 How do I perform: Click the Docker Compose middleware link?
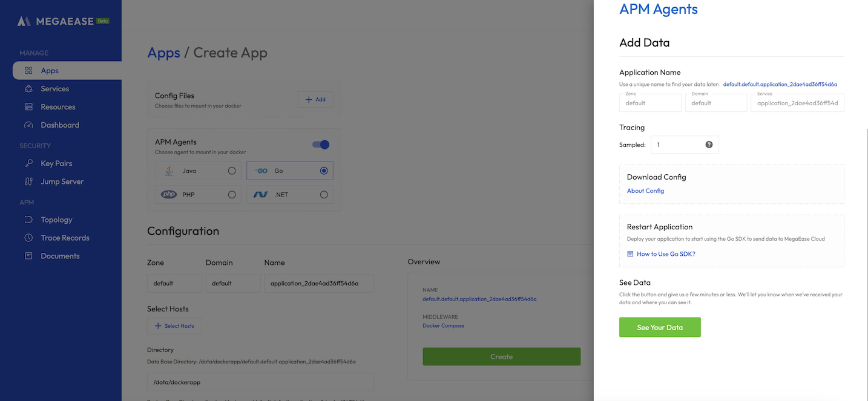pos(443,325)
